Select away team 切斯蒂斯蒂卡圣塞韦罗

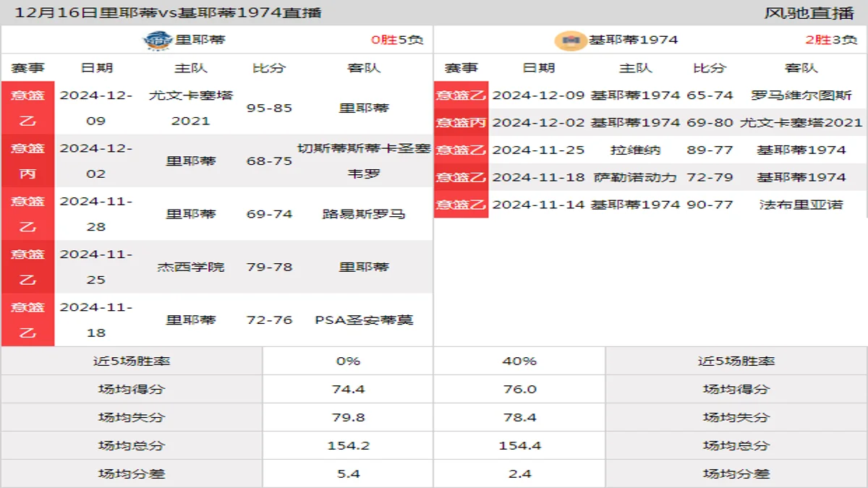[364, 160]
